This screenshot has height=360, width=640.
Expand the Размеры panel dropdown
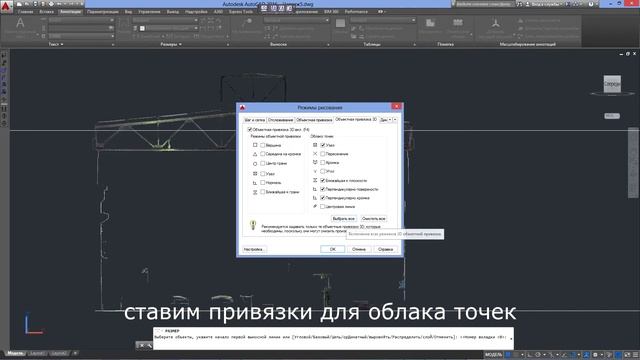point(171,44)
